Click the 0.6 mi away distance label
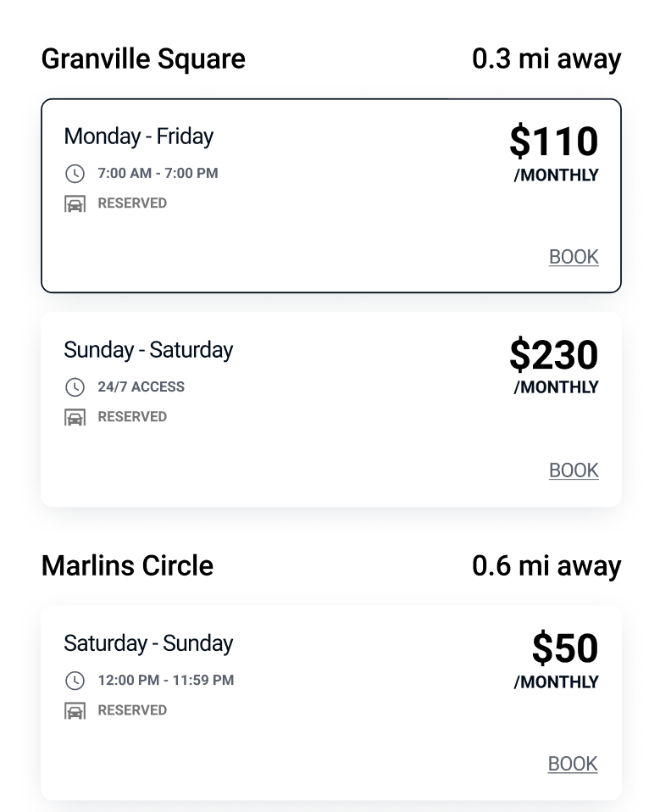Viewport: 649px width, 812px height. point(546,565)
